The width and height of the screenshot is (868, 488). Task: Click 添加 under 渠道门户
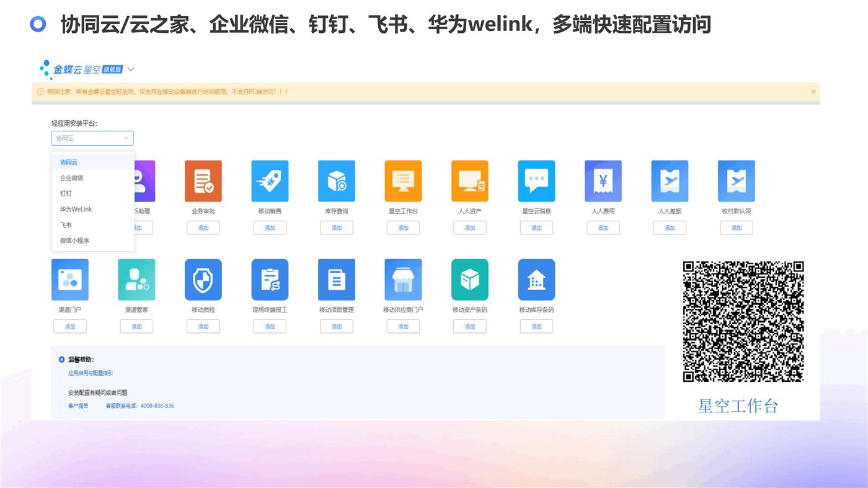coord(70,326)
